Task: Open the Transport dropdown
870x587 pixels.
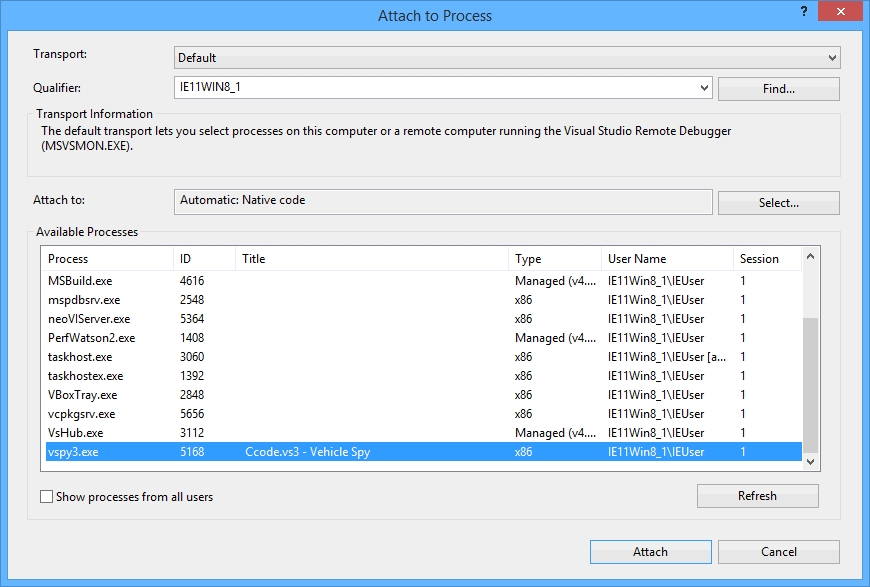Action: (x=507, y=58)
